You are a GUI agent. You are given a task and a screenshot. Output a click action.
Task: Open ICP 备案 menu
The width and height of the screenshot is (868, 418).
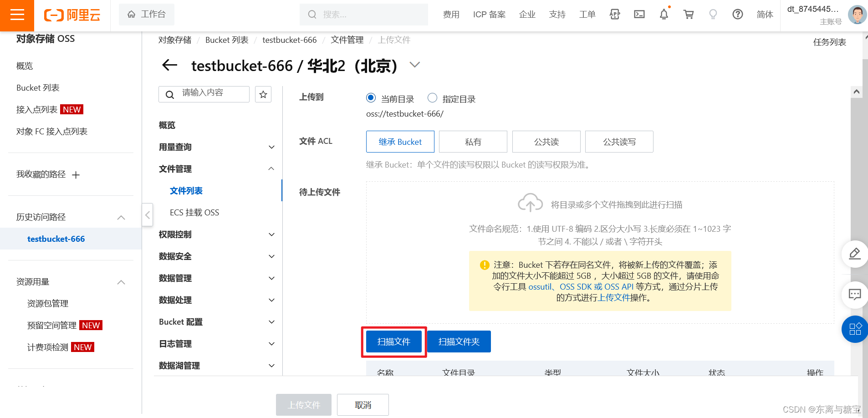[x=489, y=15]
